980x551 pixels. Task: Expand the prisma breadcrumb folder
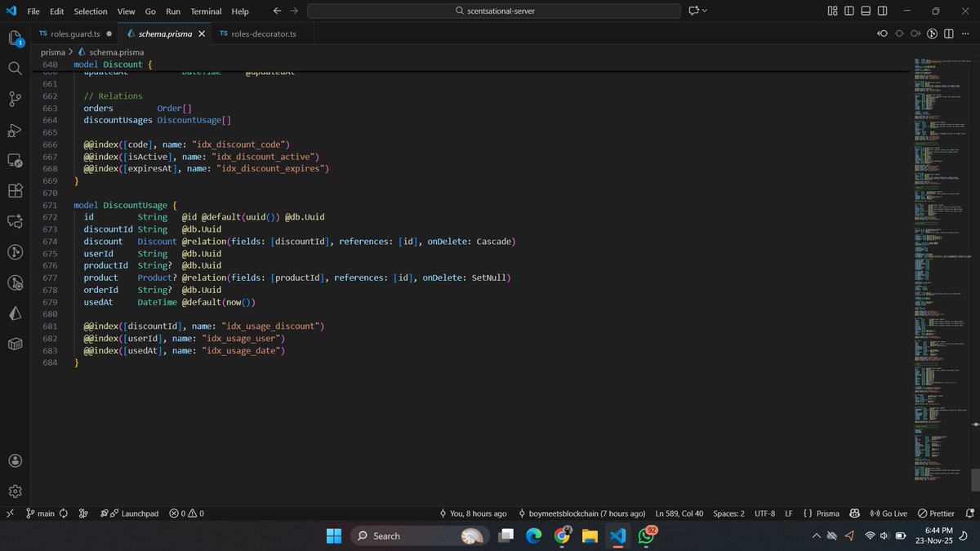point(52,51)
